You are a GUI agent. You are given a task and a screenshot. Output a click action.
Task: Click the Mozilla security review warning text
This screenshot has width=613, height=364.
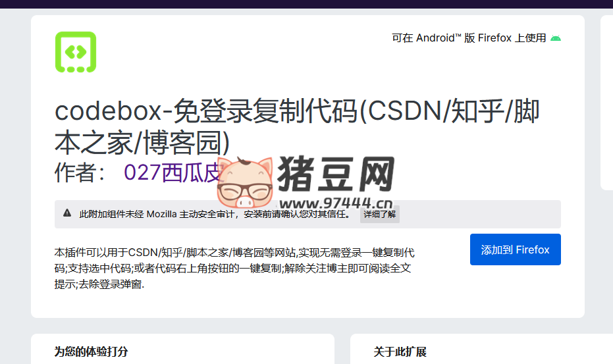pos(215,215)
